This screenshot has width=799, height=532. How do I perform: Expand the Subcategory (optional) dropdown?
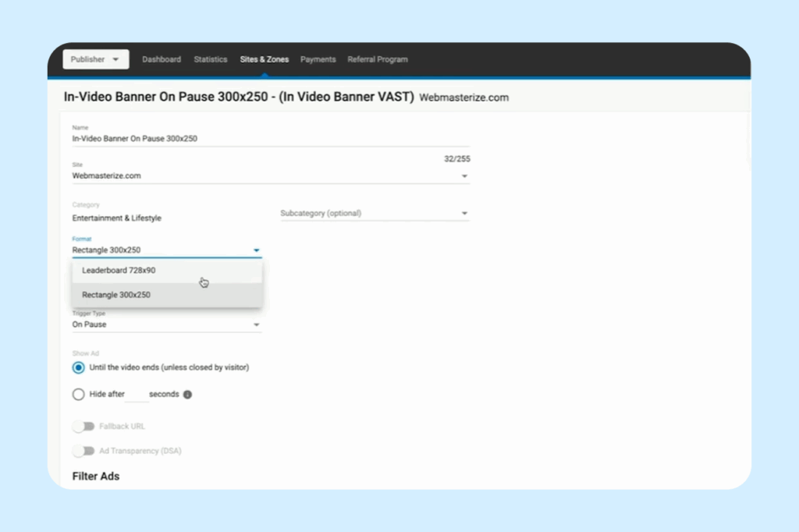tap(464, 212)
